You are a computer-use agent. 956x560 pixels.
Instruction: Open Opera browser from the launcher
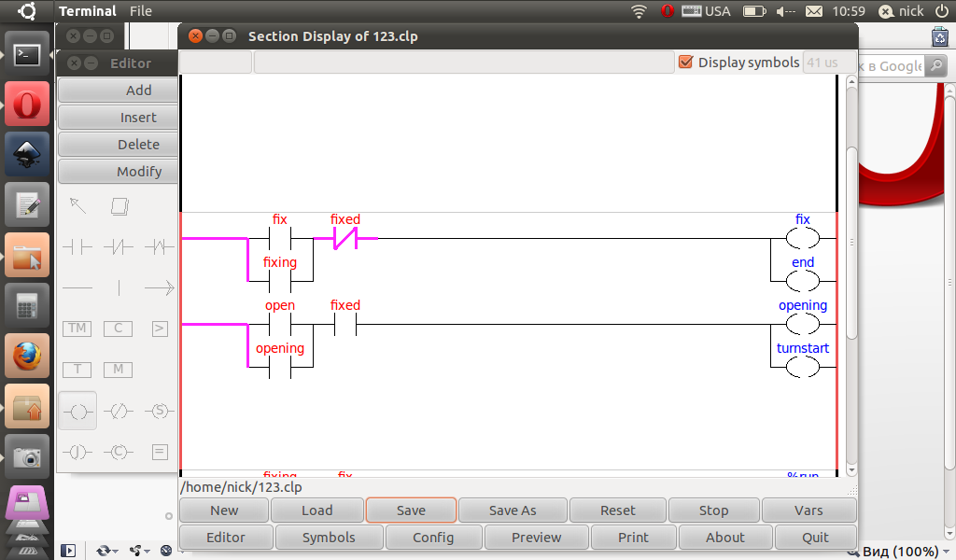click(x=27, y=105)
